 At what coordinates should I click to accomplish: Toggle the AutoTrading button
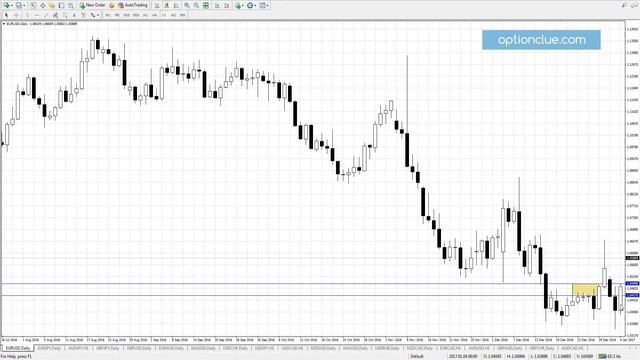click(x=133, y=5)
